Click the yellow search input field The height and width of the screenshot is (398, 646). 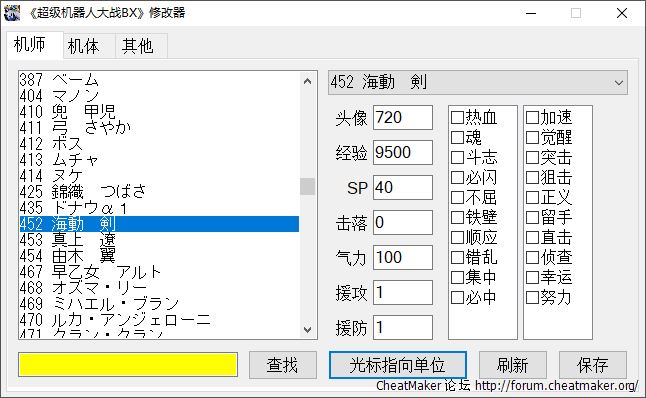128,365
